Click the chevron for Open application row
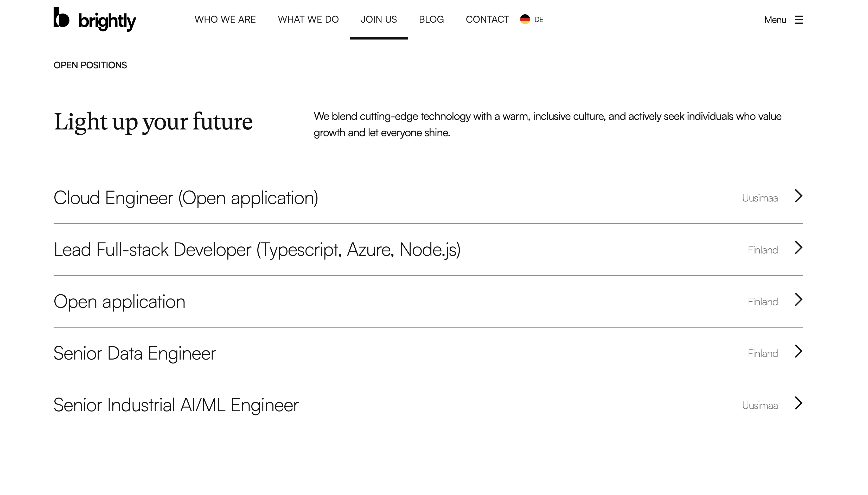 click(x=799, y=299)
